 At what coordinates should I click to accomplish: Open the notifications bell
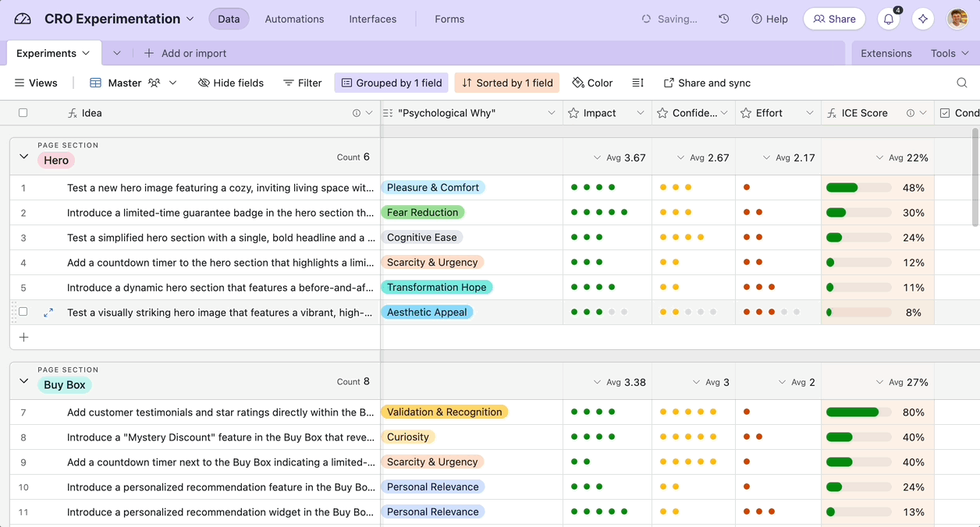pyautogui.click(x=888, y=19)
